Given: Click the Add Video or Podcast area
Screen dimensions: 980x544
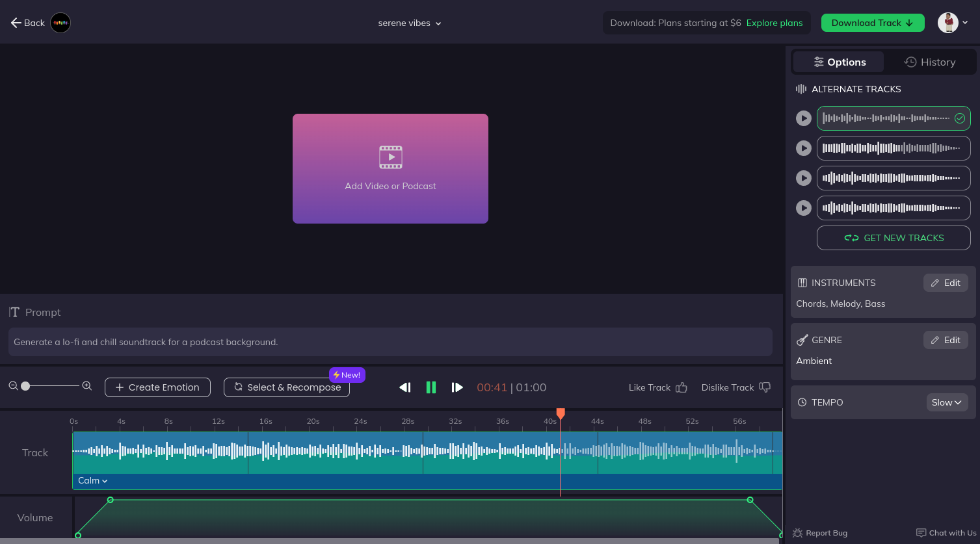Looking at the screenshot, I should tap(390, 169).
